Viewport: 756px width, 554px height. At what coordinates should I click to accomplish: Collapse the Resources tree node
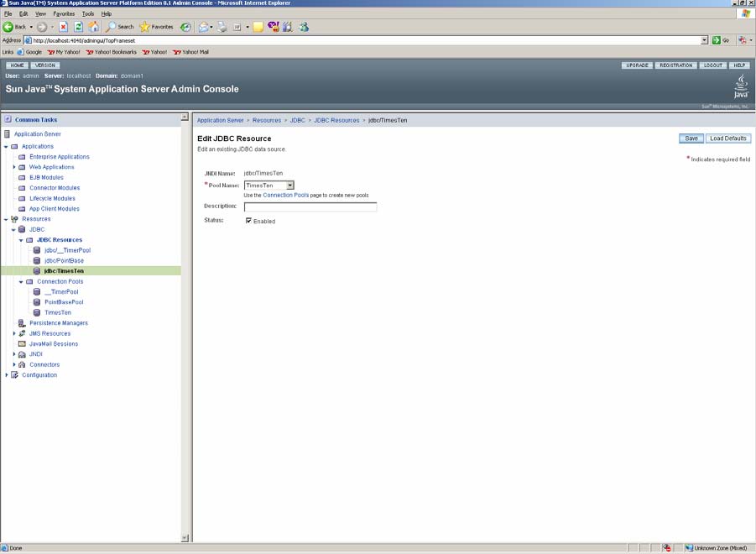tap(6, 219)
